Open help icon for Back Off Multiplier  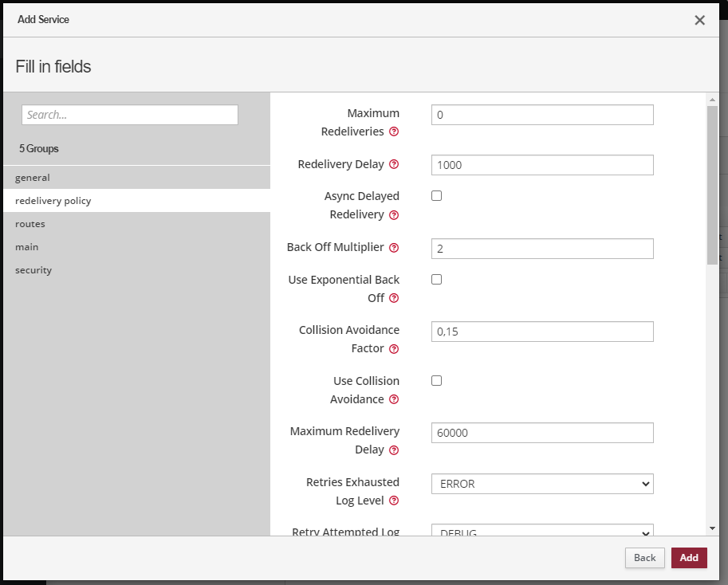tap(394, 248)
